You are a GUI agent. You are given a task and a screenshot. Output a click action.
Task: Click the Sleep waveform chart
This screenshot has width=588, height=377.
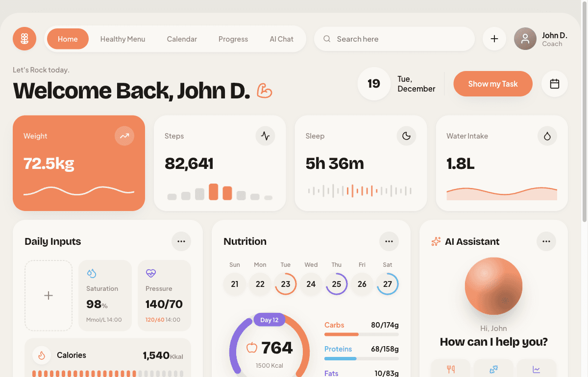[360, 191]
